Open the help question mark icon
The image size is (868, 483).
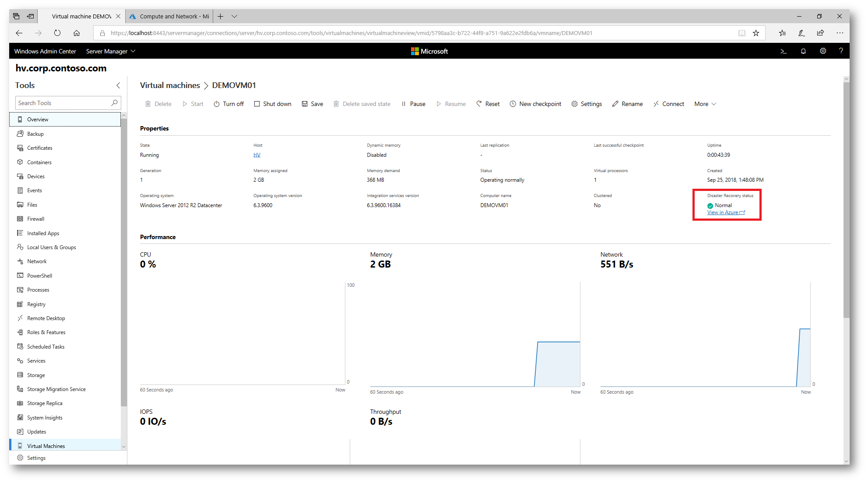tap(841, 51)
